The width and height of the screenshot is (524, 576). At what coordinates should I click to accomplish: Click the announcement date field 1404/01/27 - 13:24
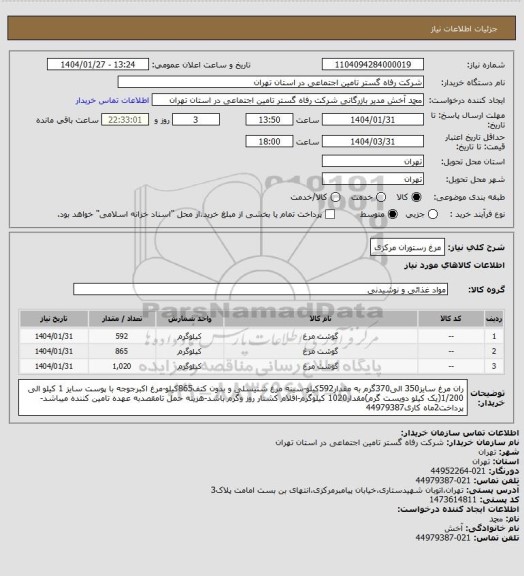click(x=98, y=64)
